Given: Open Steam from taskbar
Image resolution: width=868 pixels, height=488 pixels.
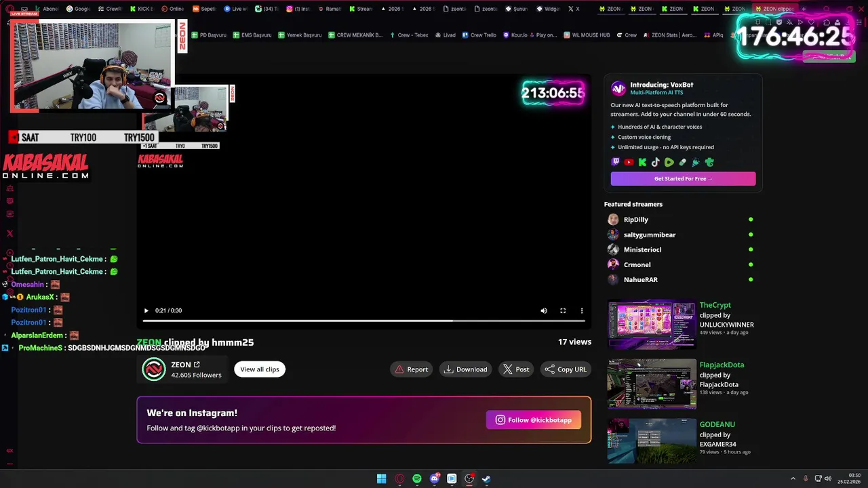Looking at the screenshot, I should [486, 479].
